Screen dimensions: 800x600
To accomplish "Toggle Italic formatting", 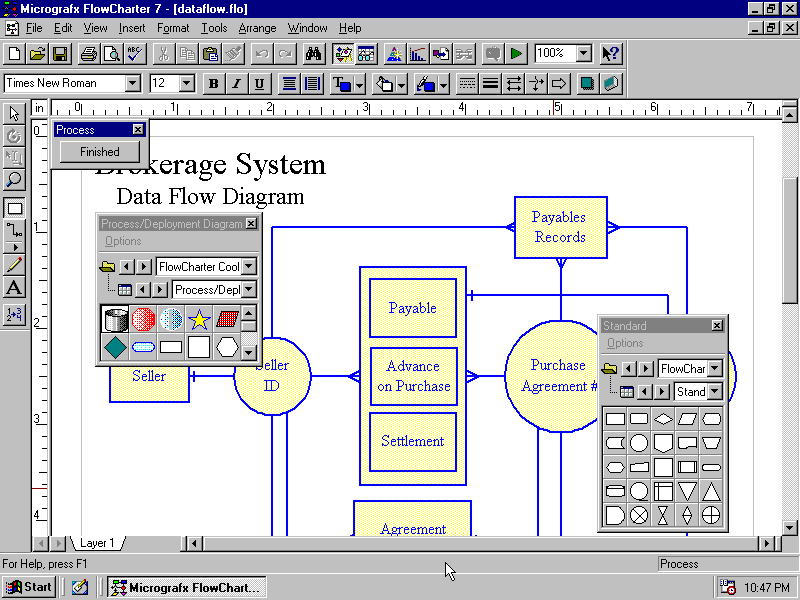I will click(x=236, y=84).
